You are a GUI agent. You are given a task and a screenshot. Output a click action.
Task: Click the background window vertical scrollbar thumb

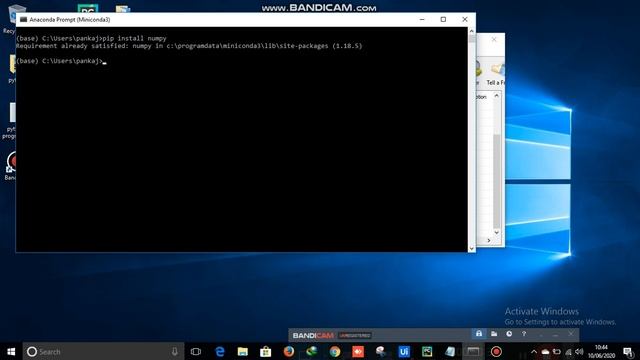pyautogui.click(x=496, y=181)
